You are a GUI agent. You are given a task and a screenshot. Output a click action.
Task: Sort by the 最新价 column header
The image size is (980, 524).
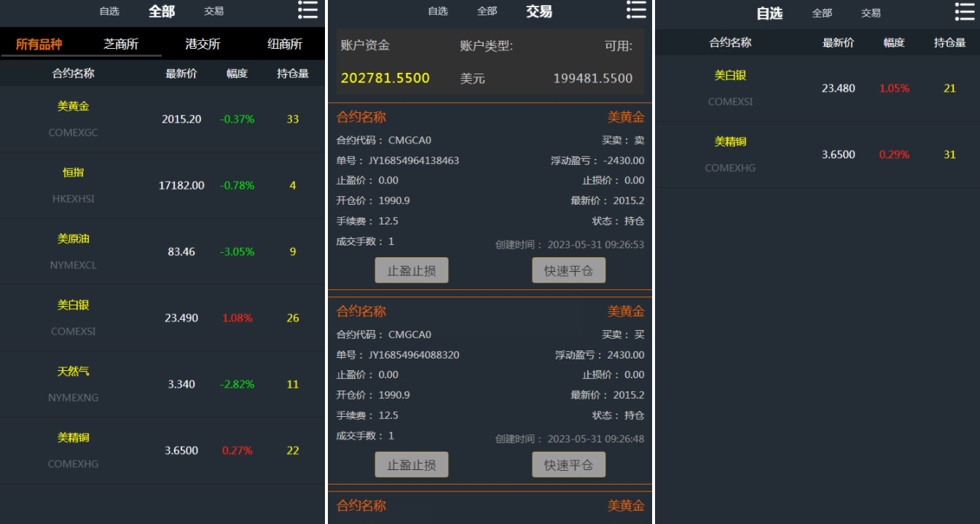182,73
